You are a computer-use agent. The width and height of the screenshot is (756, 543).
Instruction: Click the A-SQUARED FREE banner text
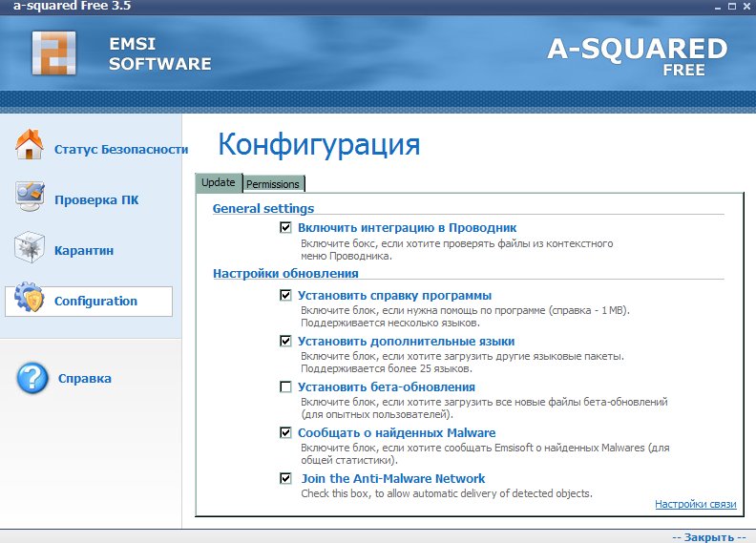pos(638,57)
